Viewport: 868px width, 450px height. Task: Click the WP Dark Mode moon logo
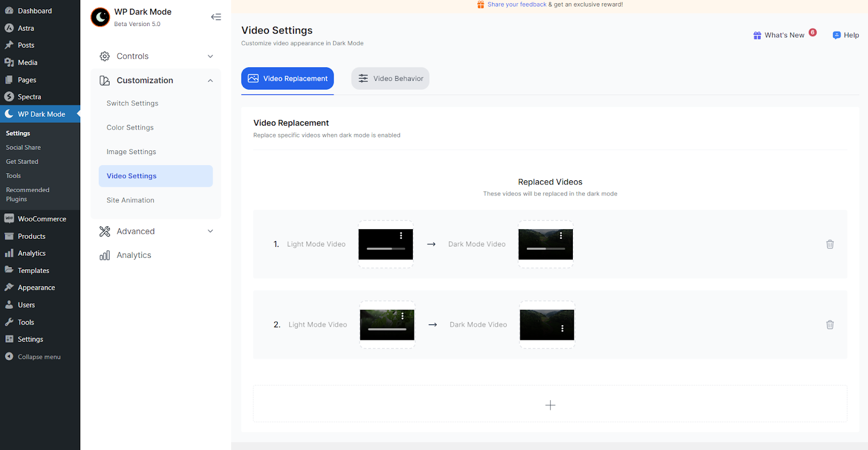[x=100, y=17]
